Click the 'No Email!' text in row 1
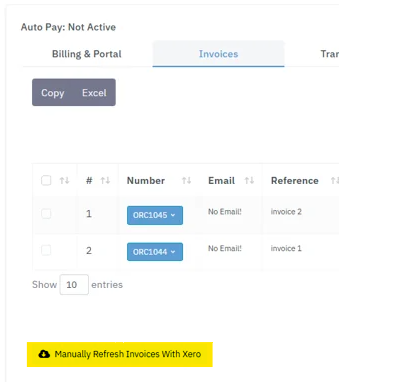Viewport: 411px width, 384px height. [x=225, y=212]
